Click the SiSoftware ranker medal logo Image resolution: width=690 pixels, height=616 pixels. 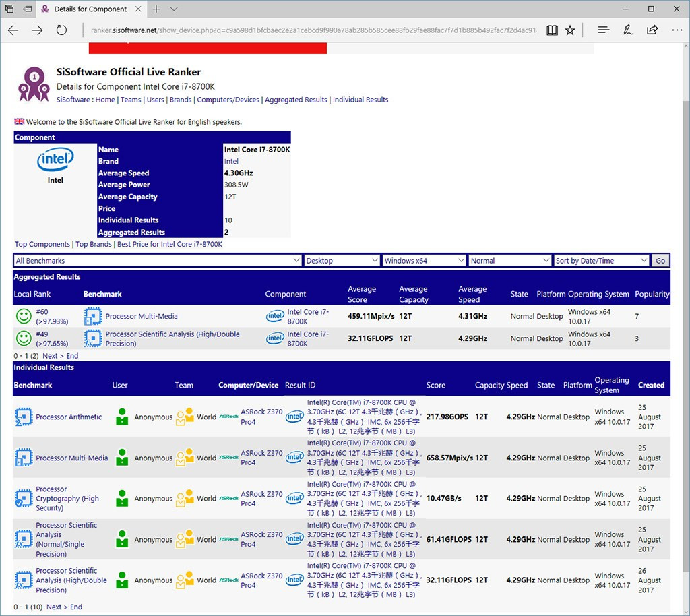tap(34, 84)
